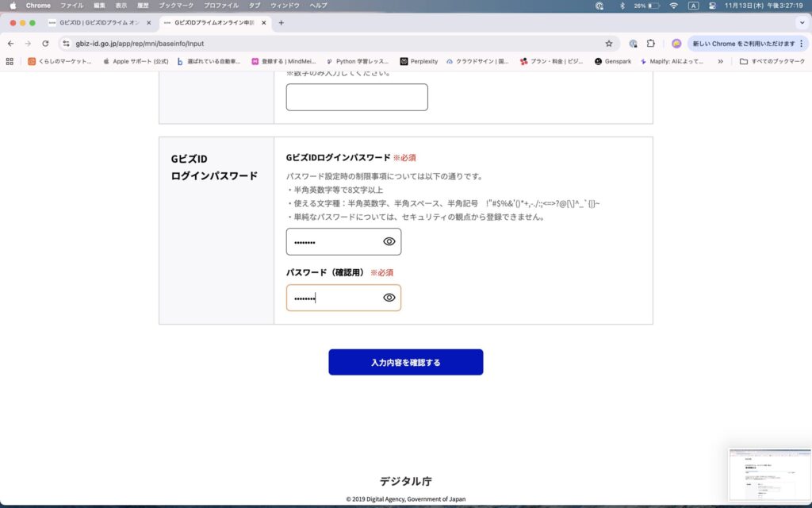
Task: Open the macOS Control Center toggle icon
Action: pyautogui.click(x=712, y=6)
